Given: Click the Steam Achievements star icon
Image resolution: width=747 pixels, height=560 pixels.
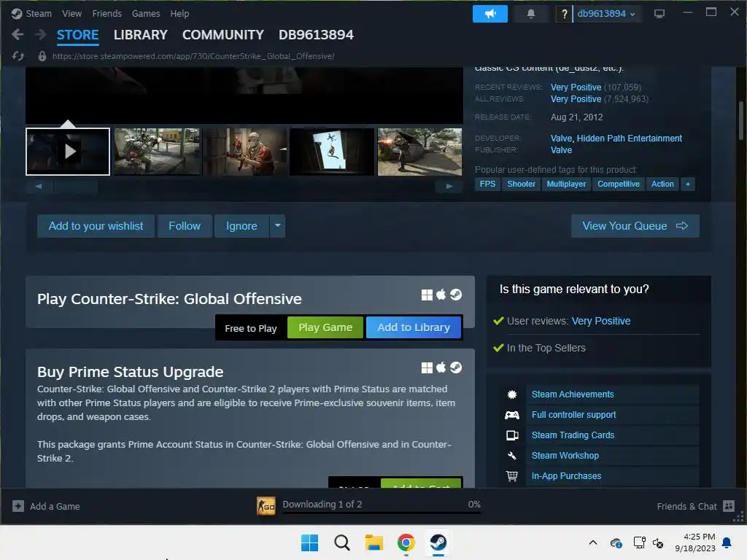Looking at the screenshot, I should click(x=512, y=394).
